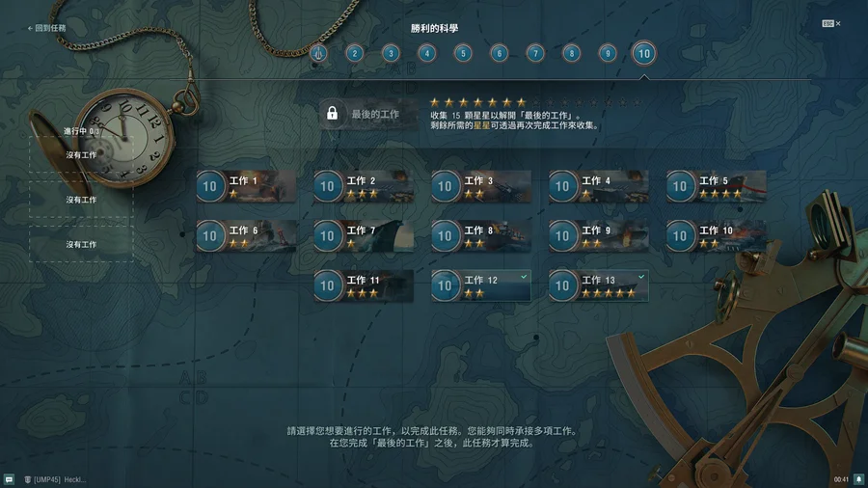Select 工作 1 task card
Viewport: 868px width, 488px height.
point(246,186)
